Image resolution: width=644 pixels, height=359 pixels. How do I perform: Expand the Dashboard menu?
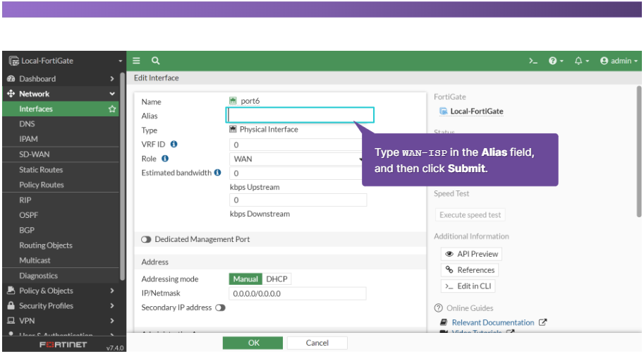pyautogui.click(x=61, y=79)
